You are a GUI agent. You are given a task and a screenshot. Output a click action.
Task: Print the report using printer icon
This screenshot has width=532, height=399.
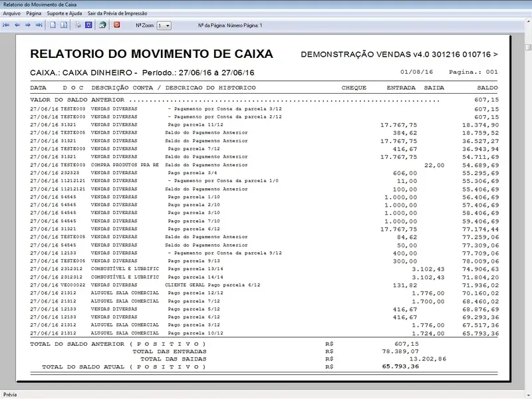[78, 25]
